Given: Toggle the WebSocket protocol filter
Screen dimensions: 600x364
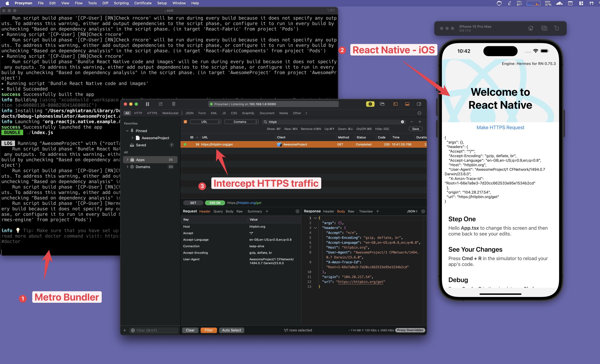Looking at the screenshot, I should [x=170, y=113].
